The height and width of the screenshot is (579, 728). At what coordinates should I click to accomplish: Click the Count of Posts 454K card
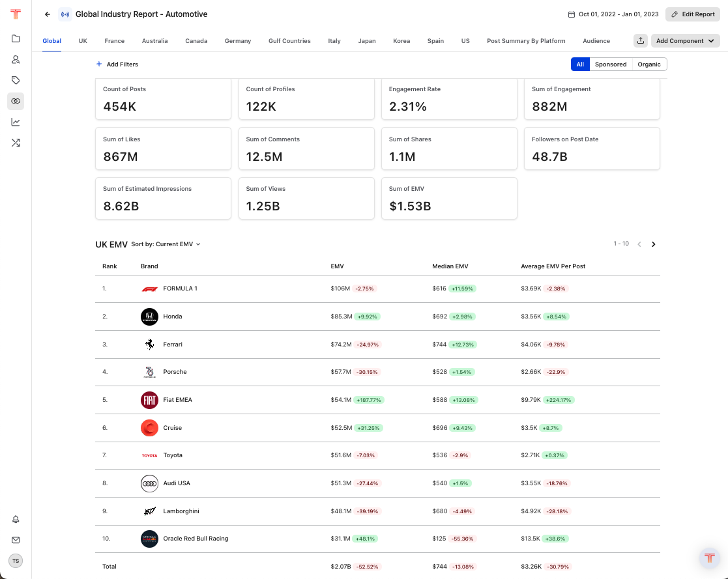pyautogui.click(x=163, y=99)
